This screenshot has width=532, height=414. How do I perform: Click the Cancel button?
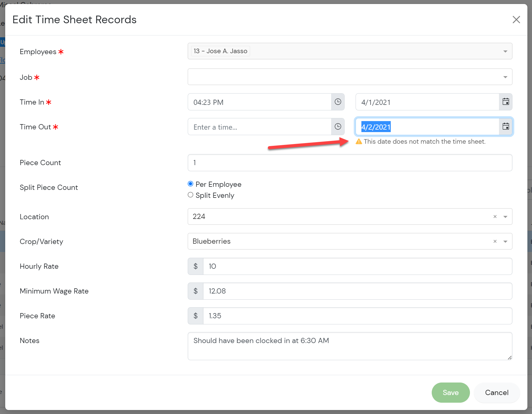[497, 393]
